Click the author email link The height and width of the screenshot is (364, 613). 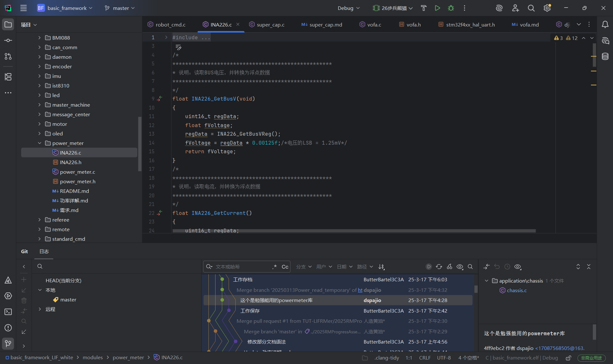click(x=560, y=348)
